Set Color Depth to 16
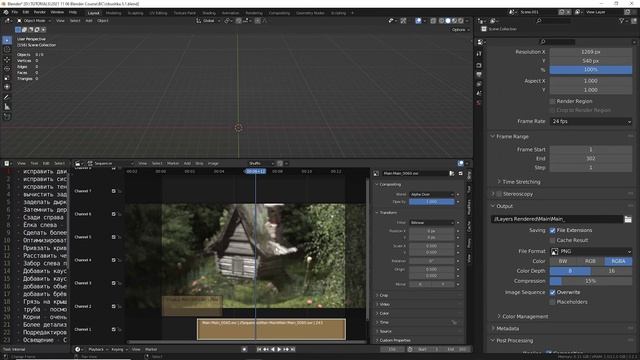This screenshot has height=360, width=640. click(611, 271)
